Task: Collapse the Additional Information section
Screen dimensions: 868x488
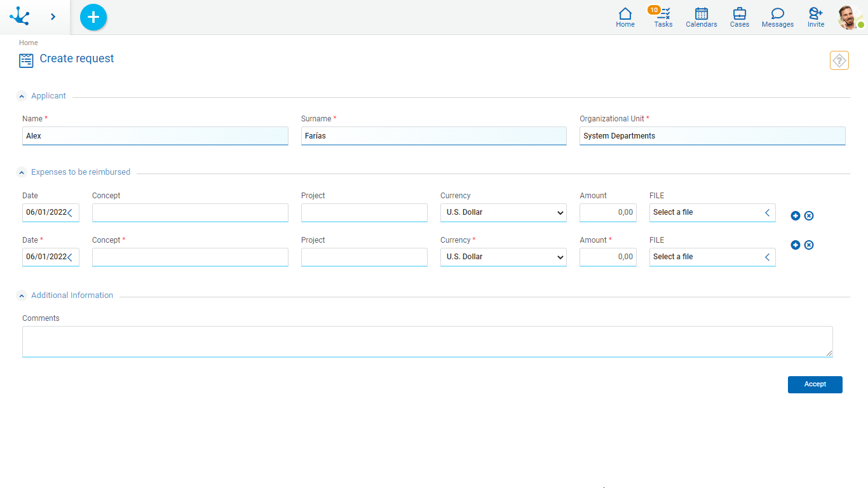Action: click(22, 296)
